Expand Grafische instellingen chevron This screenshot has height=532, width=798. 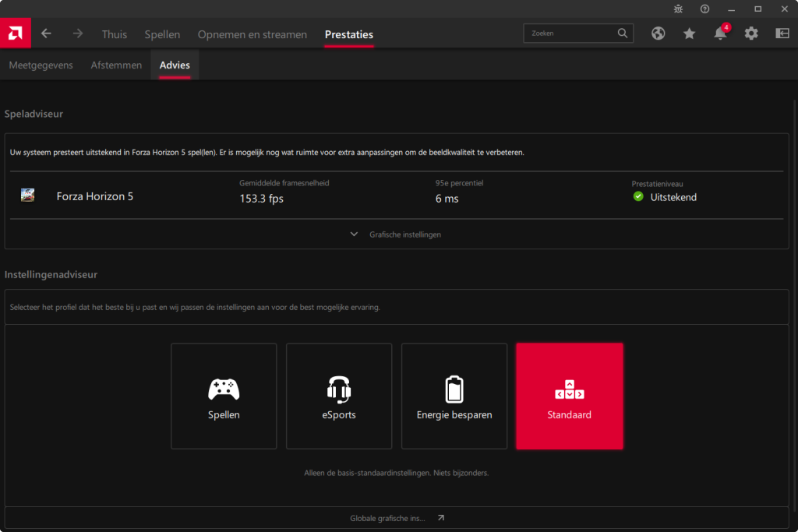click(x=355, y=234)
